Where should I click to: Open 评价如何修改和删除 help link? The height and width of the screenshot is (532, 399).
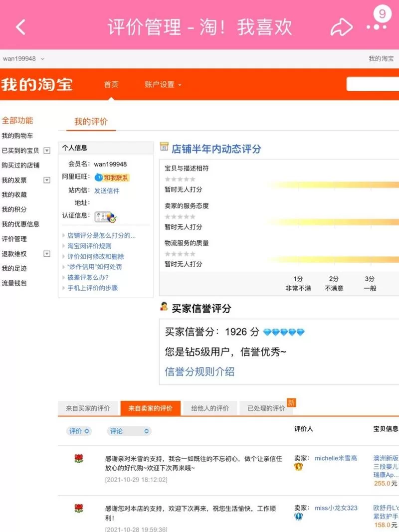(96, 256)
